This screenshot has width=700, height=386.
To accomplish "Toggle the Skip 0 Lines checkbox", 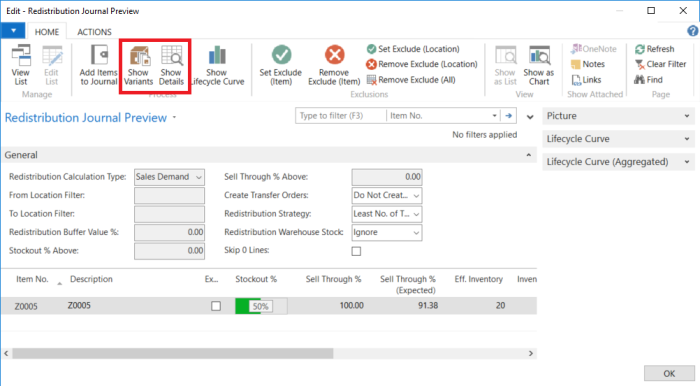I will 356,251.
